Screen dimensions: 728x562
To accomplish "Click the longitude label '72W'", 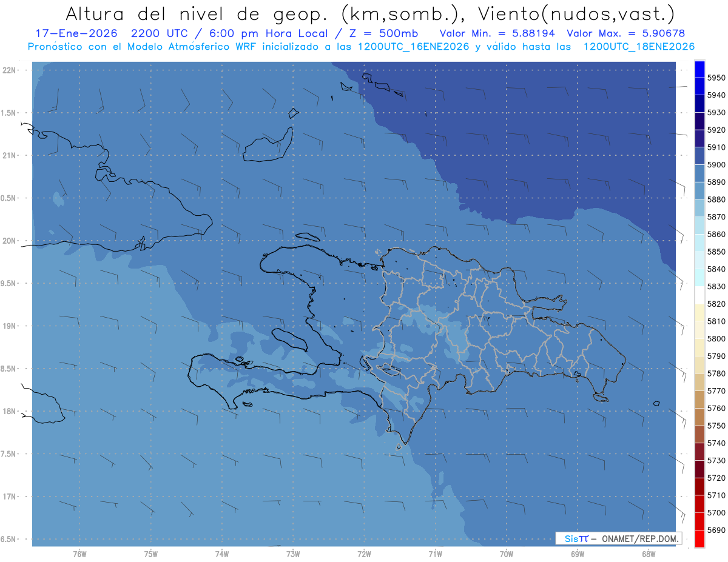I will click(x=364, y=554).
